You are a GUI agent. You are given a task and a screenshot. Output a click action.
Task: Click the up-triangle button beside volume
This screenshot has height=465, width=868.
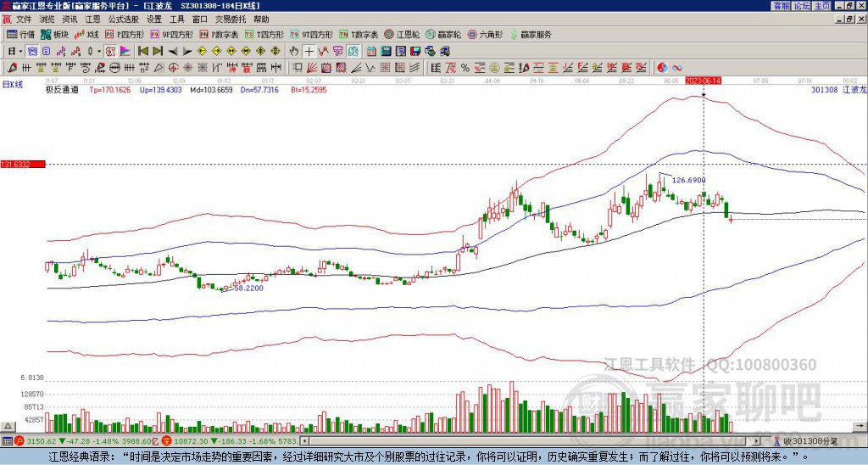point(8,426)
